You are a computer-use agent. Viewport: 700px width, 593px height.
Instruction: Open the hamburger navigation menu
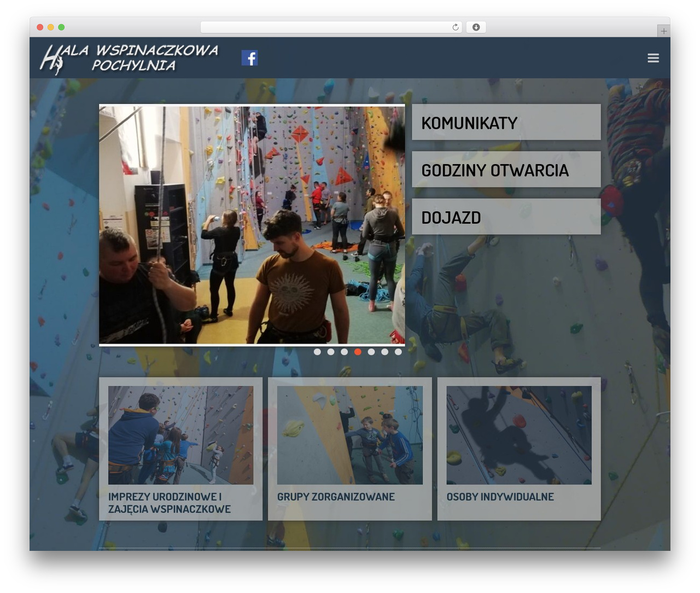(x=653, y=58)
